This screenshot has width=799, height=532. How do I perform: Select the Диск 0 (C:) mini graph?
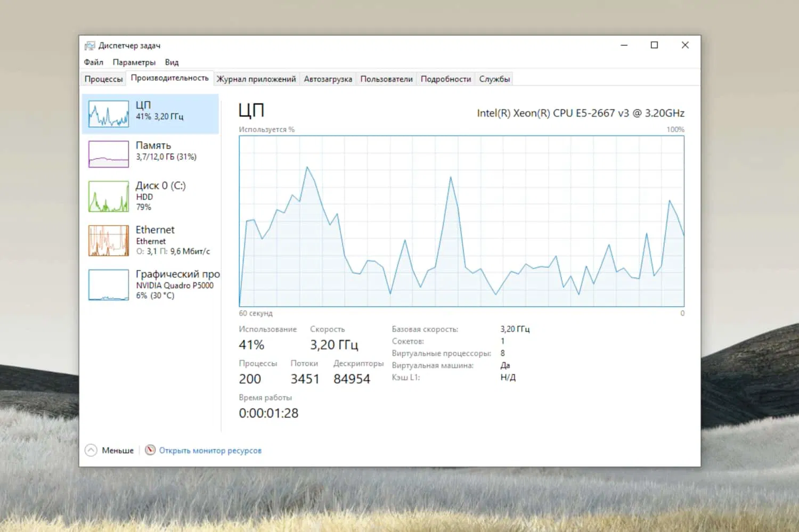[x=109, y=197]
